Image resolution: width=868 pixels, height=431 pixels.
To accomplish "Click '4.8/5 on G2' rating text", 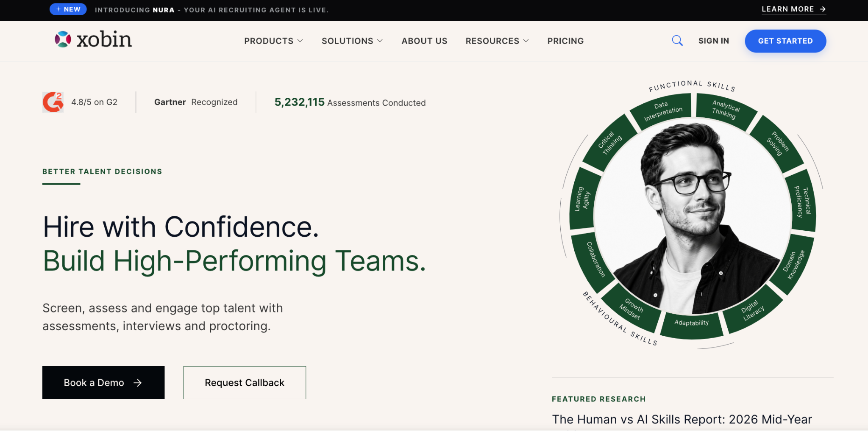I will coord(94,102).
